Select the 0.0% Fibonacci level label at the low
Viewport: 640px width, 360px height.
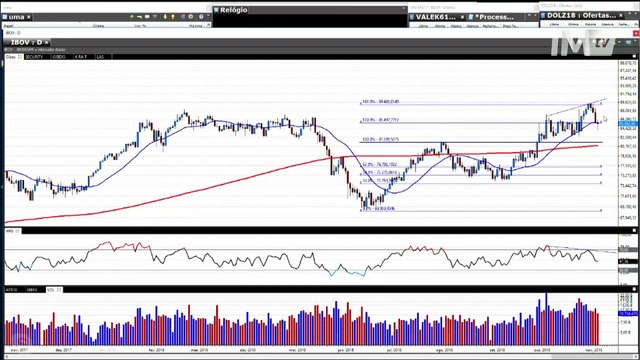378,209
